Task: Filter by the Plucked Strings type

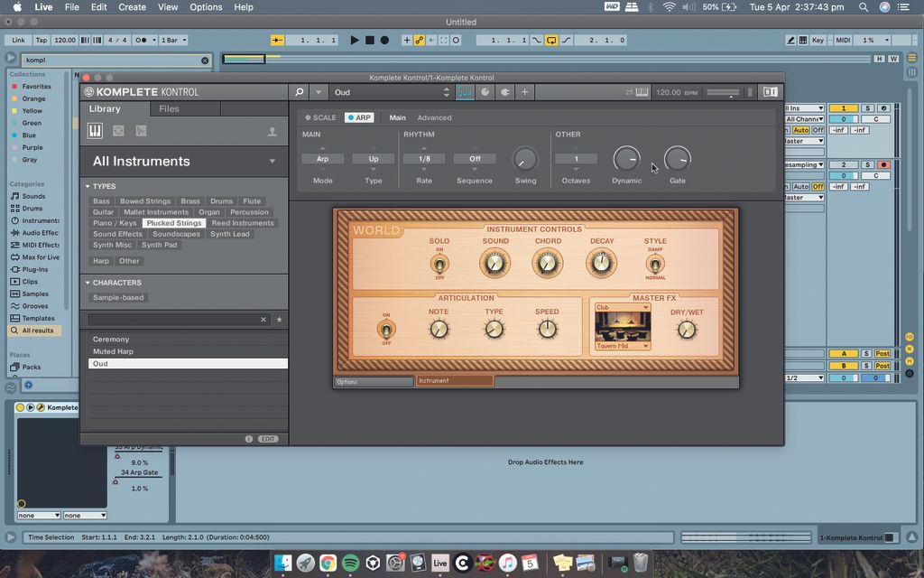Action: coord(173,222)
